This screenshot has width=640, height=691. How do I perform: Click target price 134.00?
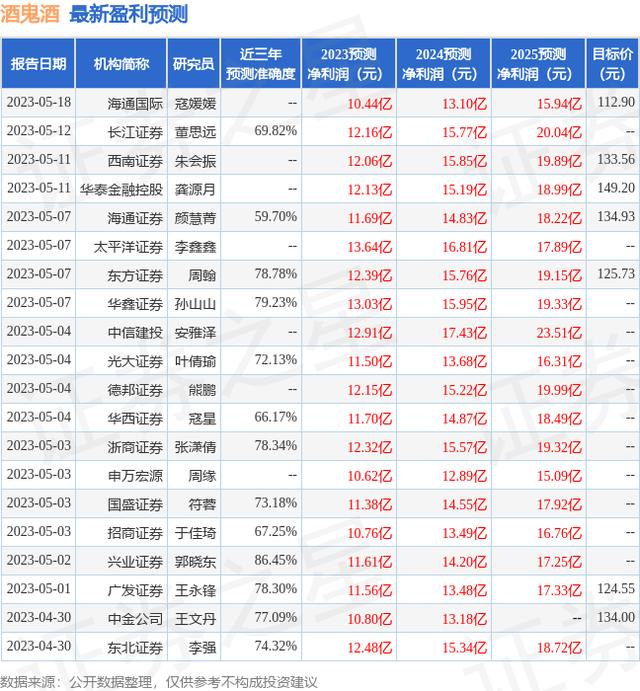(616, 617)
